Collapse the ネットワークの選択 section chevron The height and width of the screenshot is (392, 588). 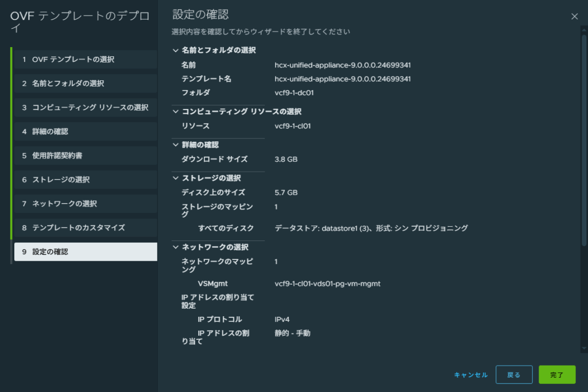(176, 247)
